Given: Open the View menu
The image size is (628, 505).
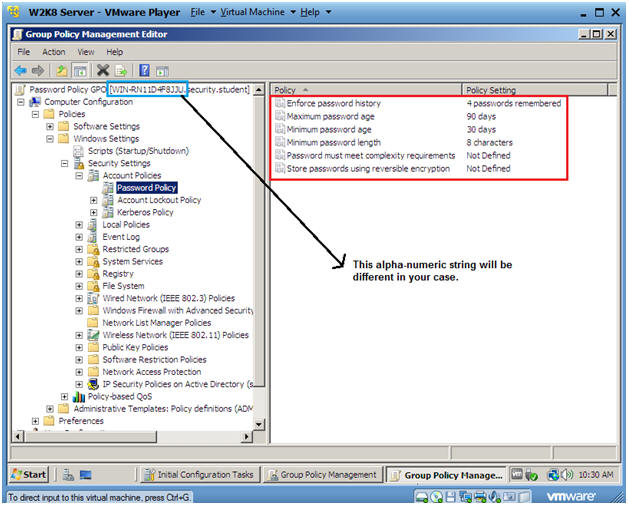Looking at the screenshot, I should [86, 52].
